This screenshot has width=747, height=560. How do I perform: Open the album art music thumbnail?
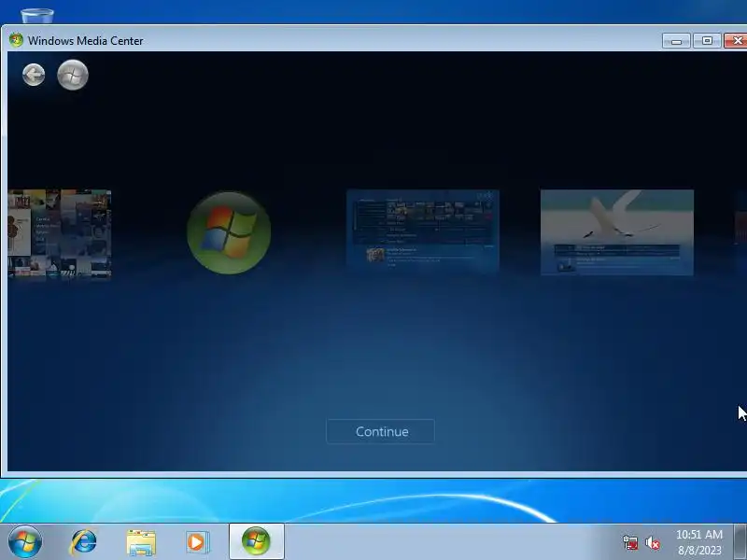[x=60, y=233]
